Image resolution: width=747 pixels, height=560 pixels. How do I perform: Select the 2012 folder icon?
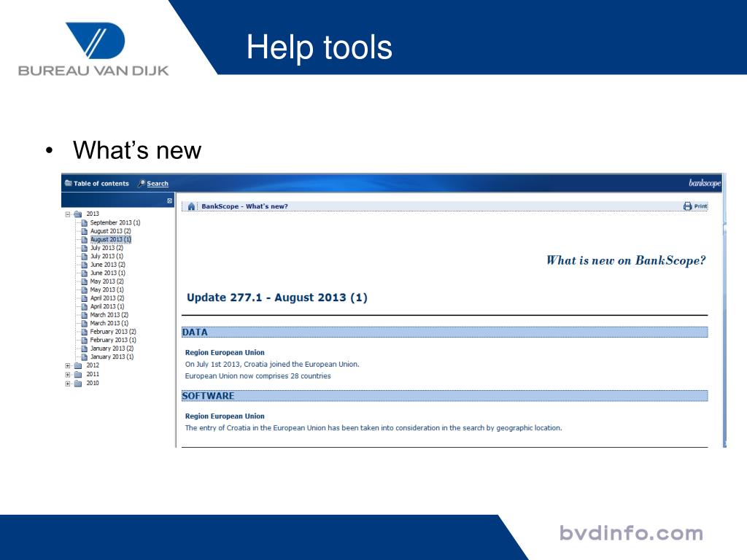click(x=78, y=366)
